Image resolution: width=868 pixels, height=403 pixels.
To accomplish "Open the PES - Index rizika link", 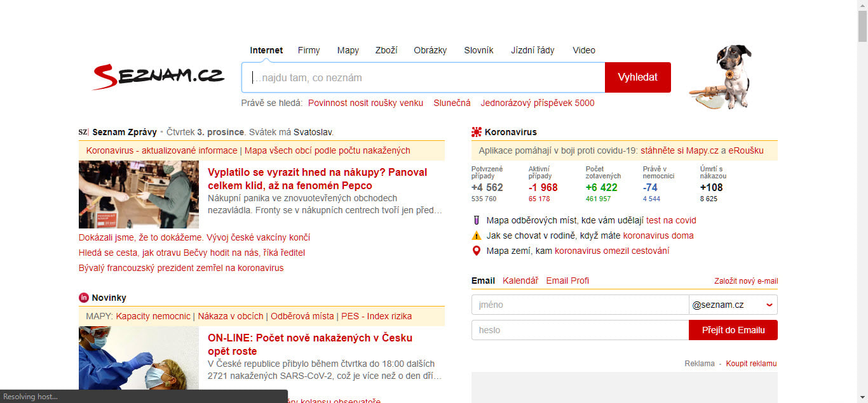I will [376, 316].
